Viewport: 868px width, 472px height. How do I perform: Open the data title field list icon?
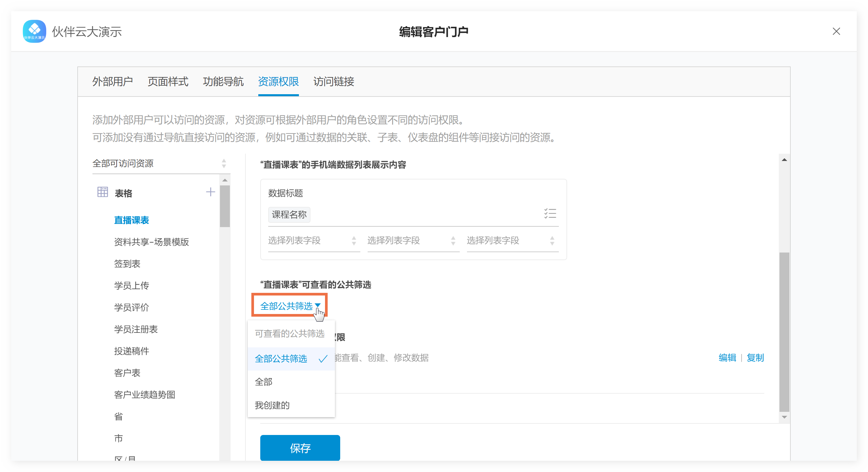coord(550,214)
